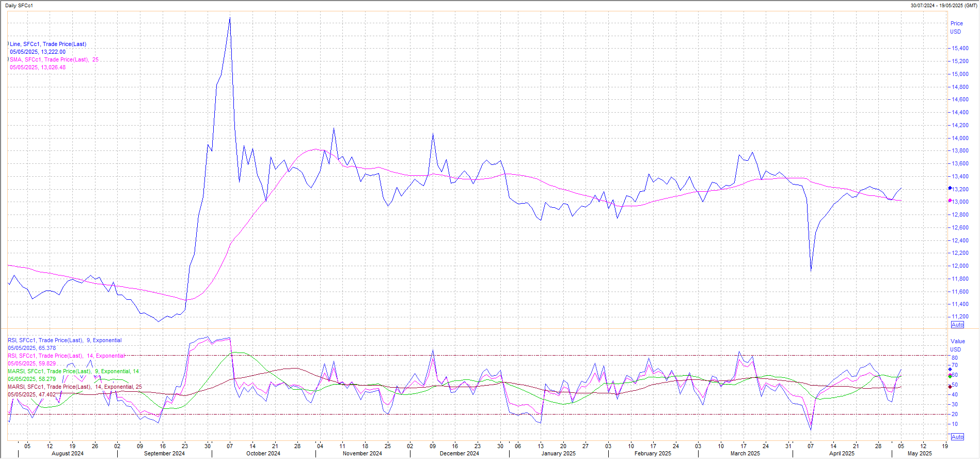
Task: Select the blue last-price marker on price axis
Action: pyautogui.click(x=950, y=188)
